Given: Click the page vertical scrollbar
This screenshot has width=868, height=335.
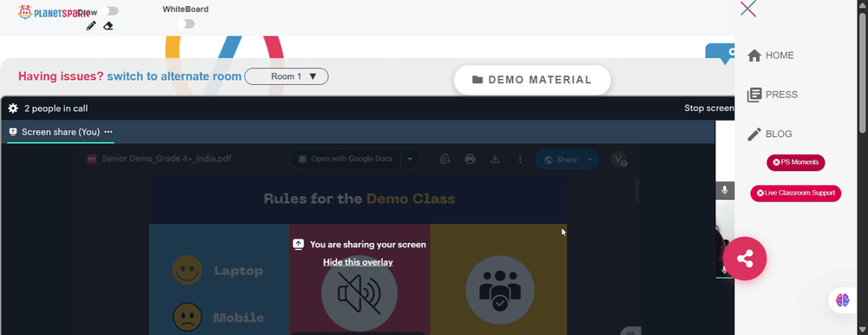Looking at the screenshot, I should [x=863, y=73].
